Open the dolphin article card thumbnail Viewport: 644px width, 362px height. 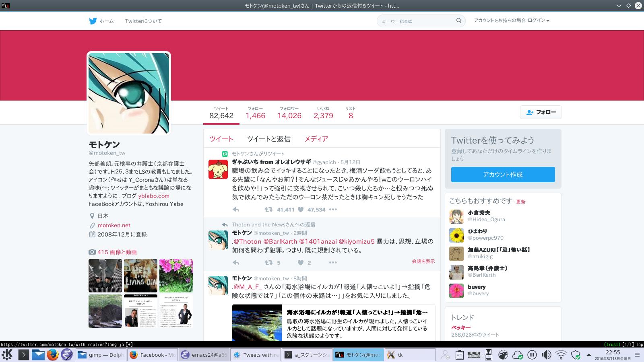tap(257, 323)
